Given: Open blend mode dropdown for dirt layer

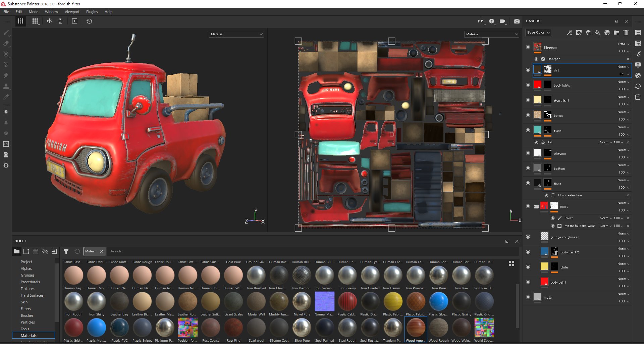Looking at the screenshot, I should point(624,67).
